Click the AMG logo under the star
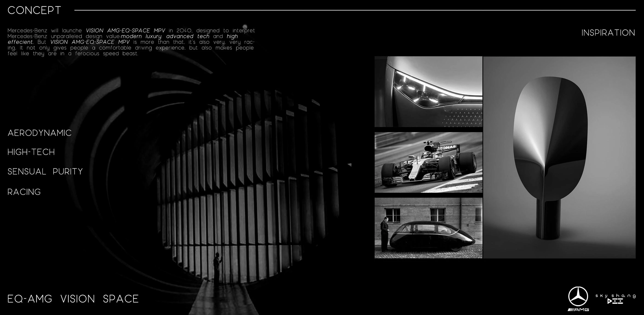The width and height of the screenshot is (644, 315). click(x=578, y=310)
